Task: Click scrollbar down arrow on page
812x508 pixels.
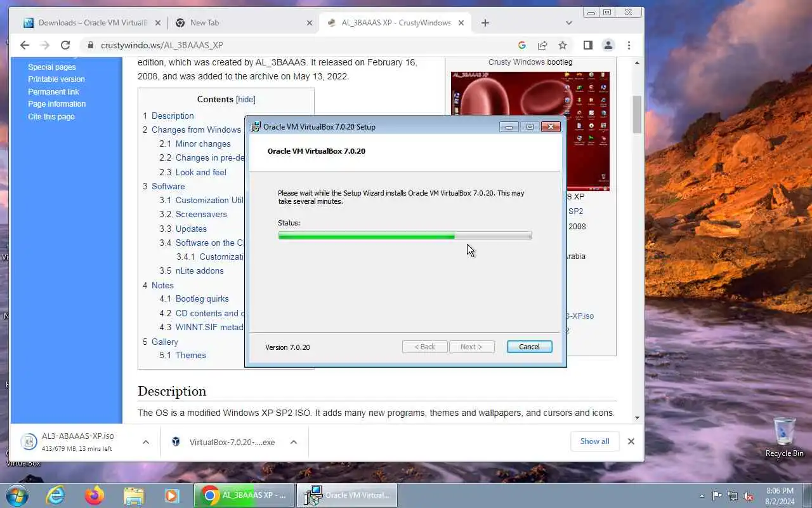Action: pyautogui.click(x=637, y=418)
